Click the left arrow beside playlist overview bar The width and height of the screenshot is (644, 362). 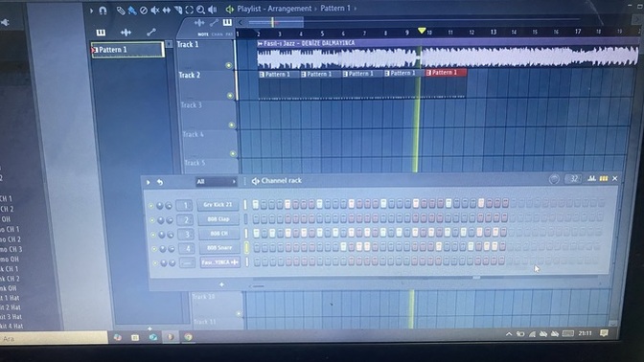coord(241,22)
